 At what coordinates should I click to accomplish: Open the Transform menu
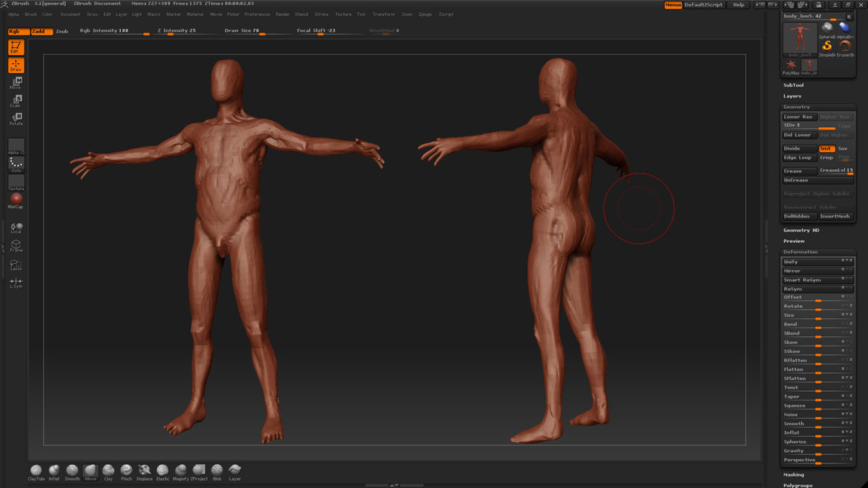(384, 14)
